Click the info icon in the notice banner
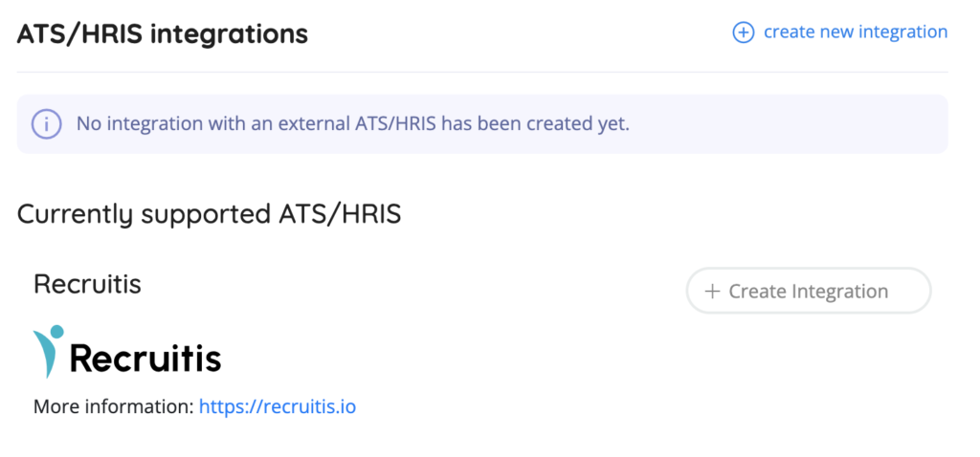This screenshot has width=980, height=457. click(x=46, y=124)
